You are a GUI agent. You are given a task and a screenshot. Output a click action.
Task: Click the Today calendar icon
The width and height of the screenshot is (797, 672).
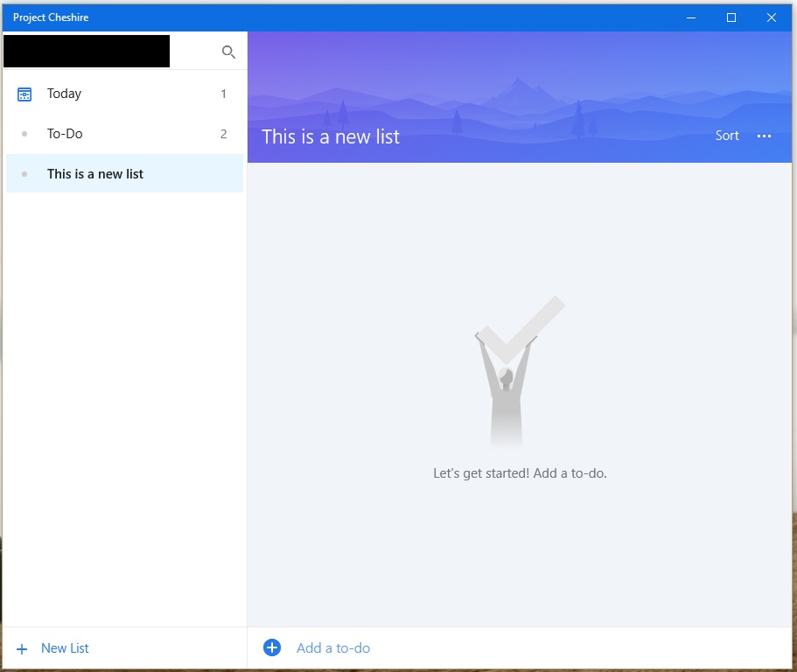tap(24, 94)
